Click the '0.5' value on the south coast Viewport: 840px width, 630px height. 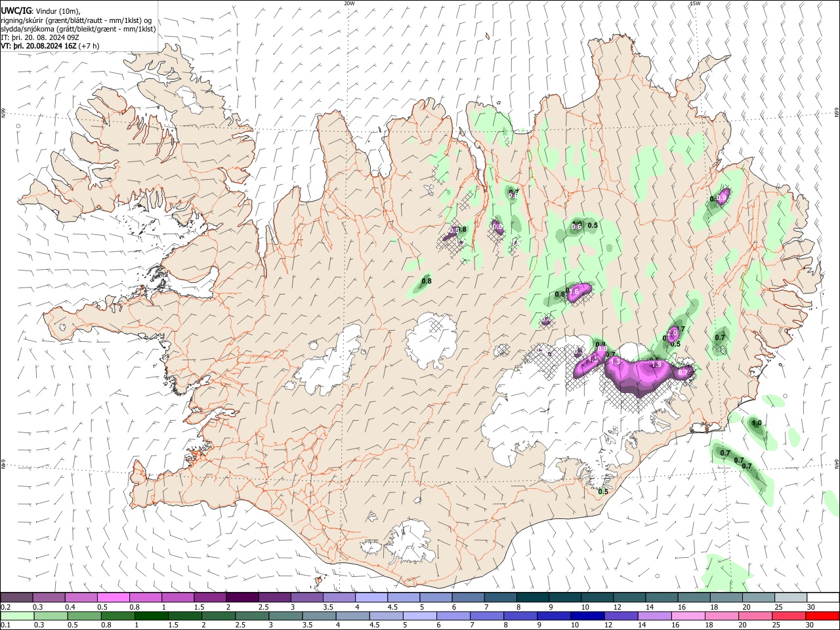[603, 492]
